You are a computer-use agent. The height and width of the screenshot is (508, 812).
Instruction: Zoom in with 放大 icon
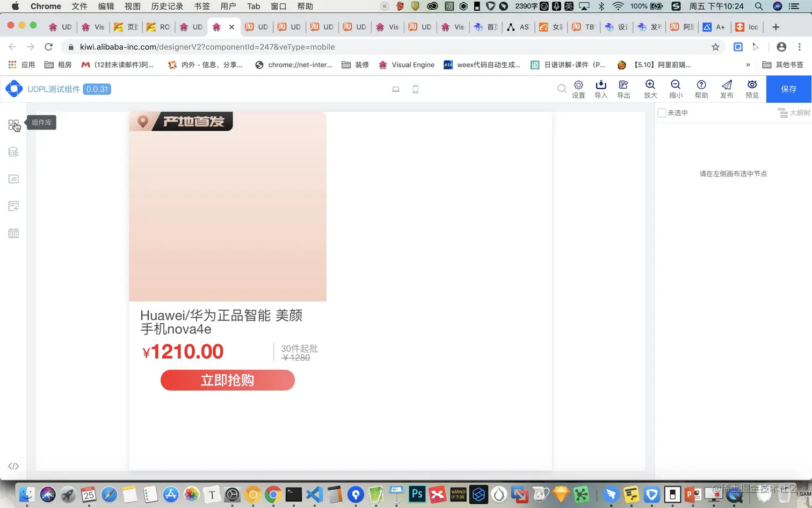click(650, 89)
